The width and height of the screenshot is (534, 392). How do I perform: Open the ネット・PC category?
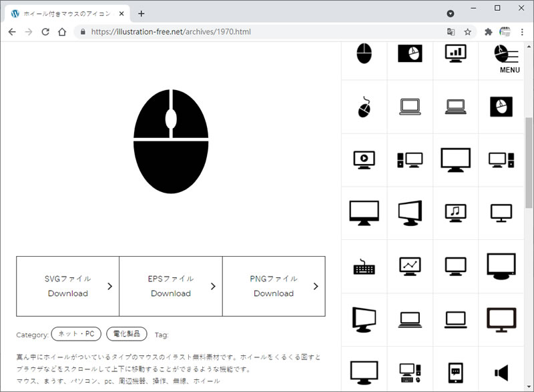tap(76, 334)
